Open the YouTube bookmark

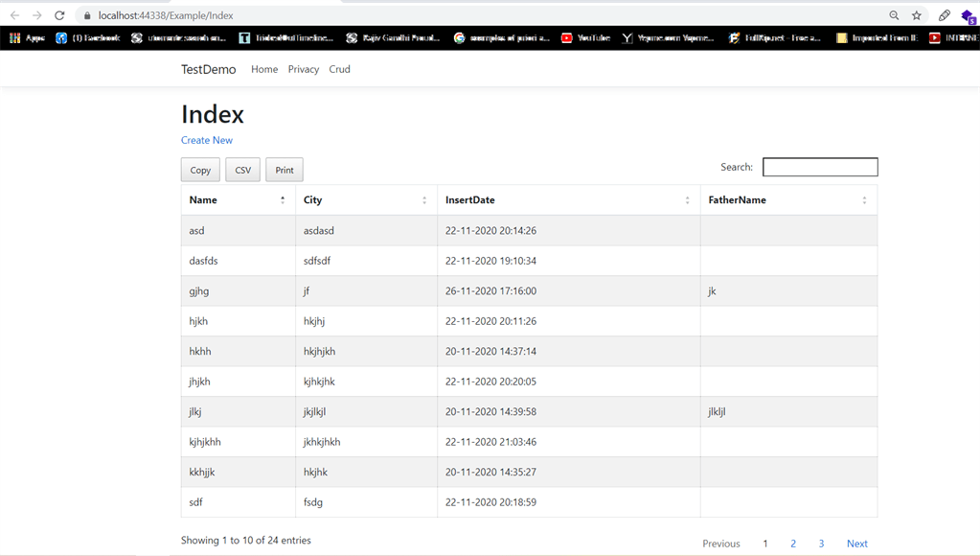click(x=585, y=37)
